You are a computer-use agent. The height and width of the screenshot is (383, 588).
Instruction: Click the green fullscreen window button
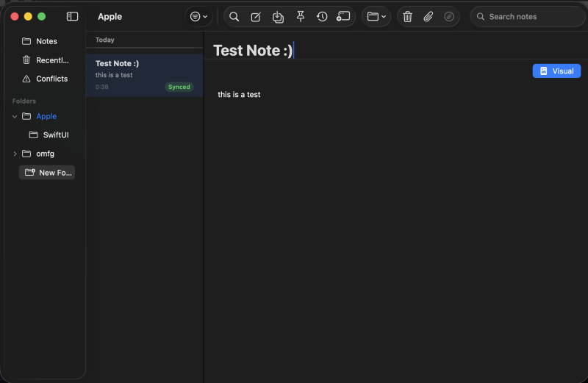[42, 16]
